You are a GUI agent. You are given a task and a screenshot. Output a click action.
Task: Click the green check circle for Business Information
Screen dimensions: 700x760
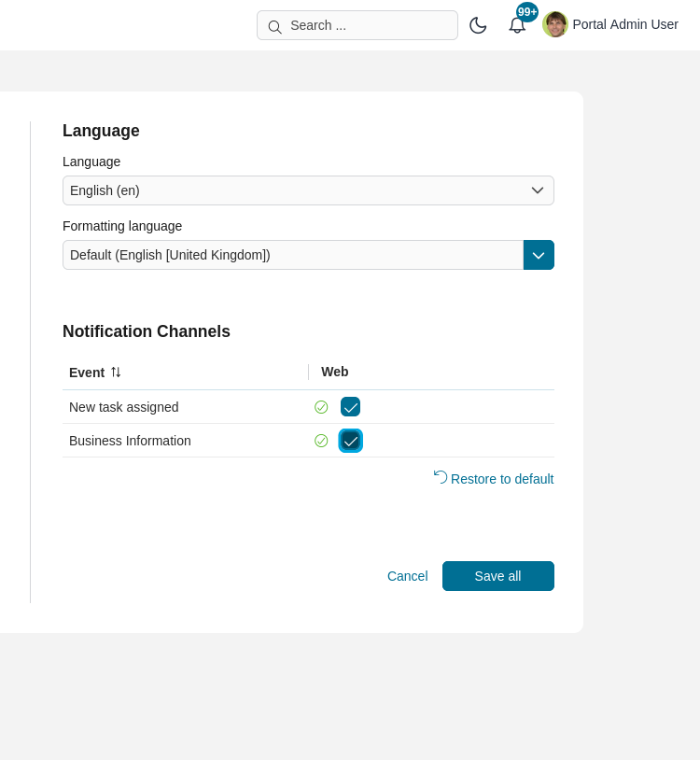pos(321,441)
